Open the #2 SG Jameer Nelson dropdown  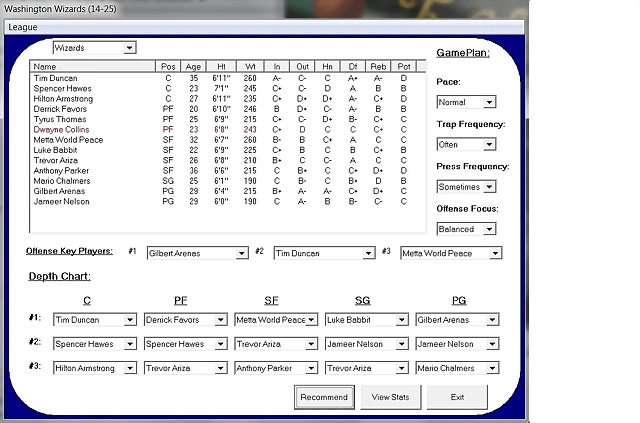point(367,344)
